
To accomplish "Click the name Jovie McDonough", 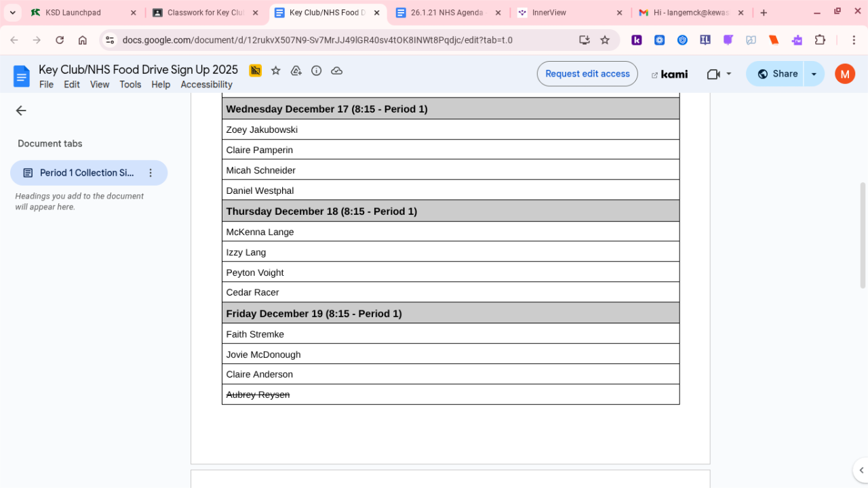I will [x=263, y=354].
